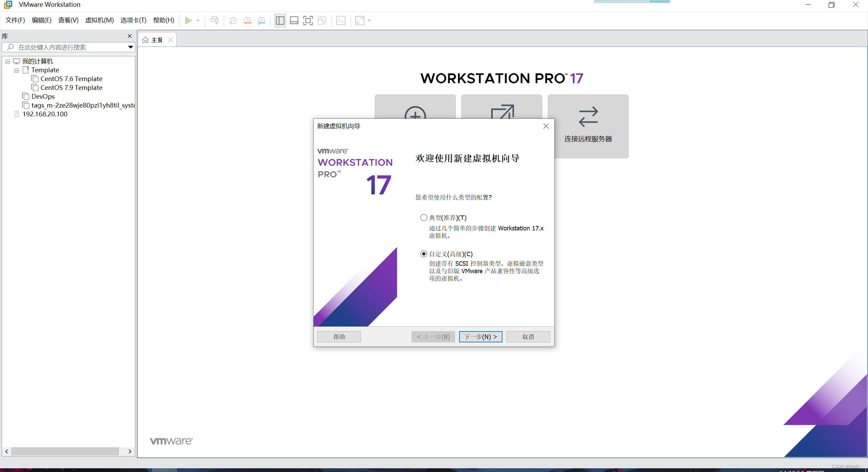Open the View (查看) menu

(68, 20)
